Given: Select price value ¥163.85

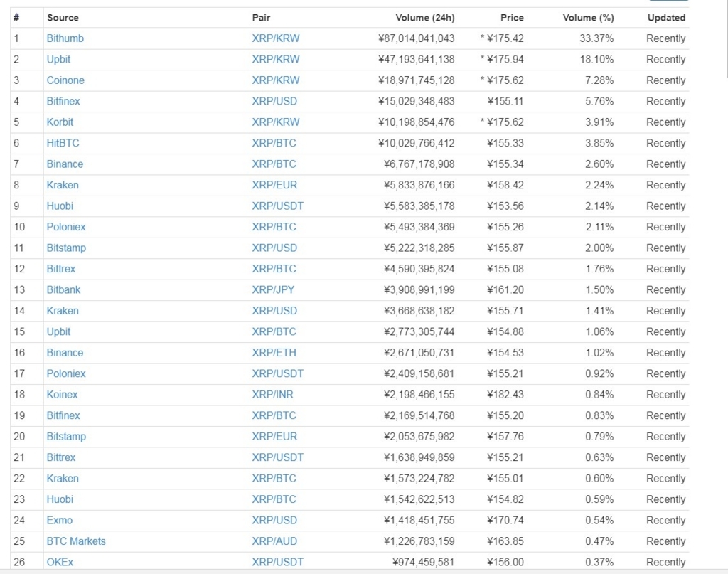Looking at the screenshot, I should coord(505,541).
